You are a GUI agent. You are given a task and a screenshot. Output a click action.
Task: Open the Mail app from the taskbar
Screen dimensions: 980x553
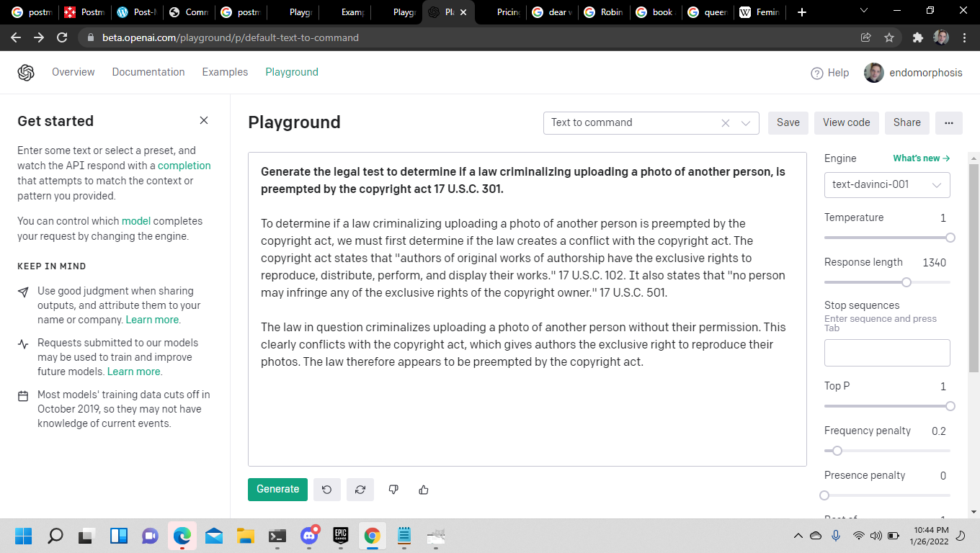click(x=214, y=536)
